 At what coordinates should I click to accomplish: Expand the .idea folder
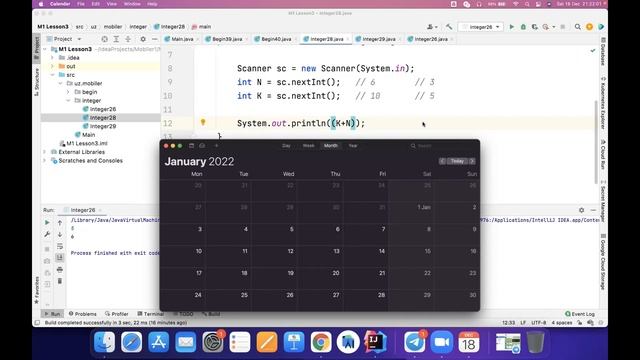53,58
